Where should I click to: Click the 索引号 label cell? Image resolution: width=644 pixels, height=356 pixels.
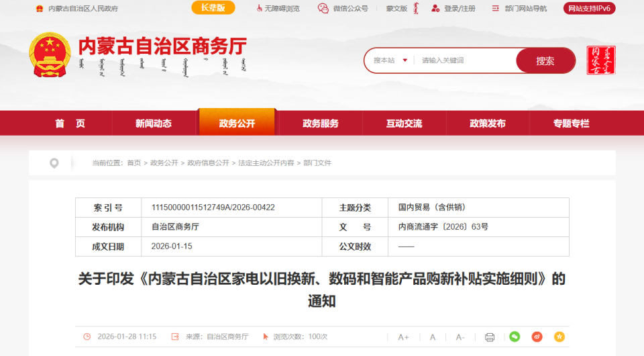tap(108, 208)
